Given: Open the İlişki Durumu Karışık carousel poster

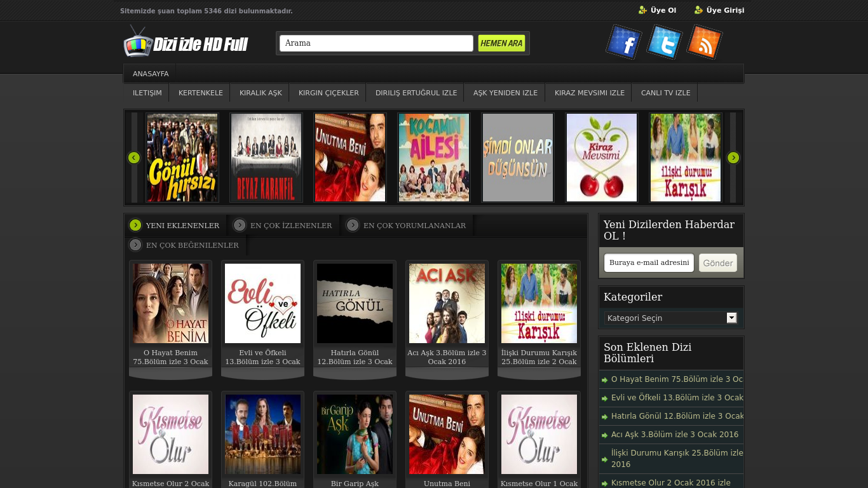Looking at the screenshot, I should pos(686,158).
